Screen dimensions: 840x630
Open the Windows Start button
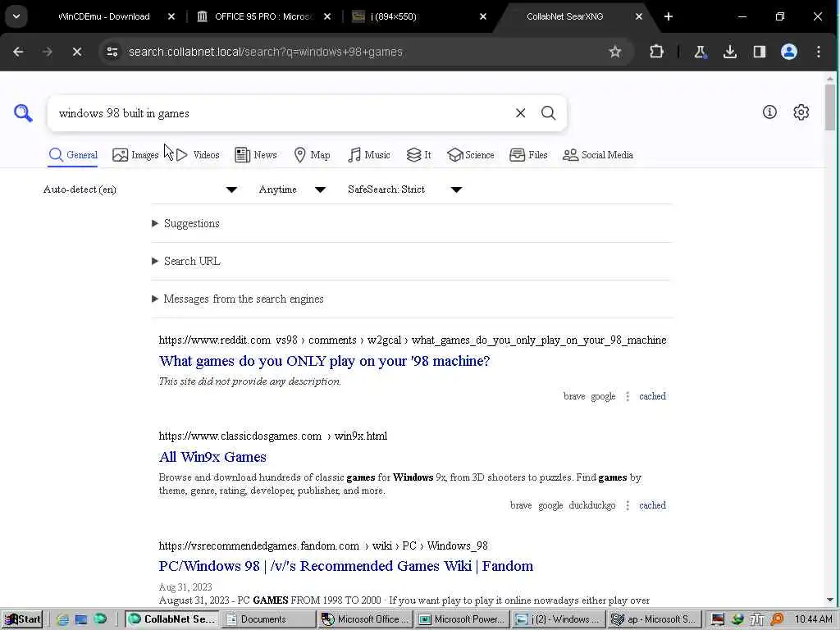pyautogui.click(x=22, y=619)
